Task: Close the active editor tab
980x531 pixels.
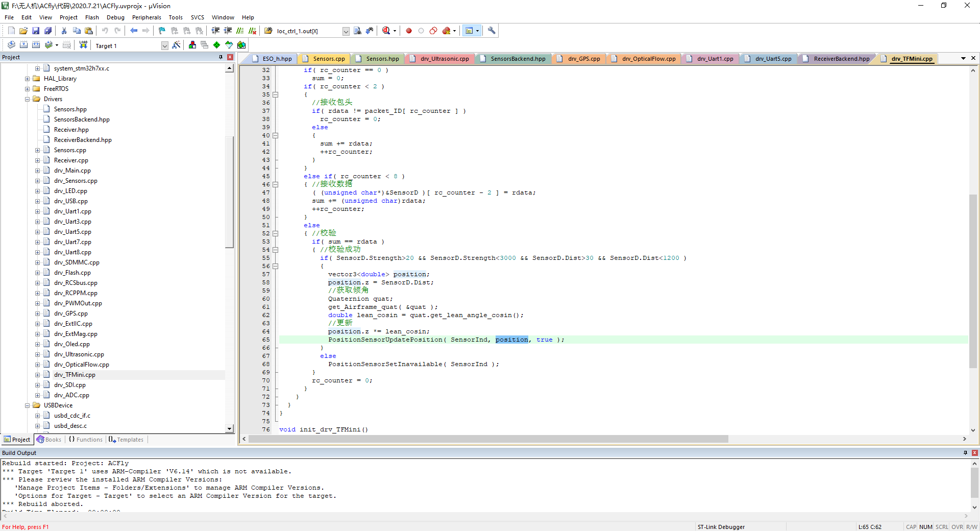Action: (973, 58)
